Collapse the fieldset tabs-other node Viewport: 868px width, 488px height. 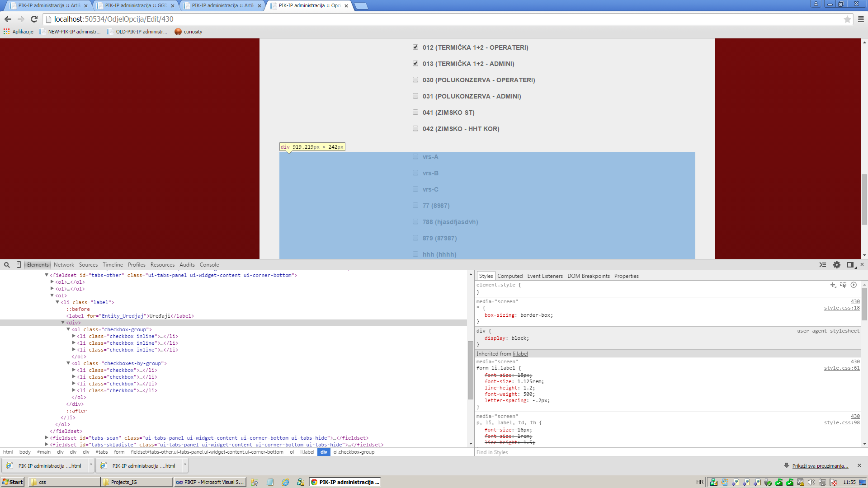pos(47,275)
